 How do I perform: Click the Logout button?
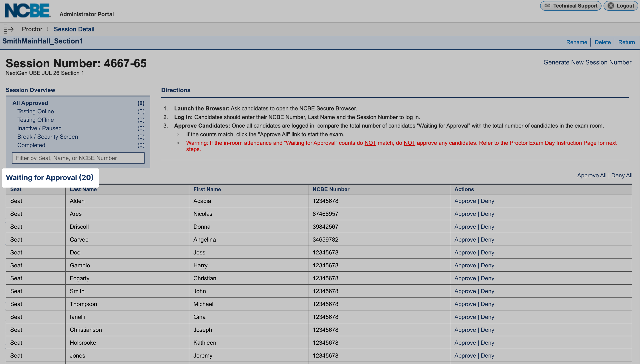pos(621,6)
